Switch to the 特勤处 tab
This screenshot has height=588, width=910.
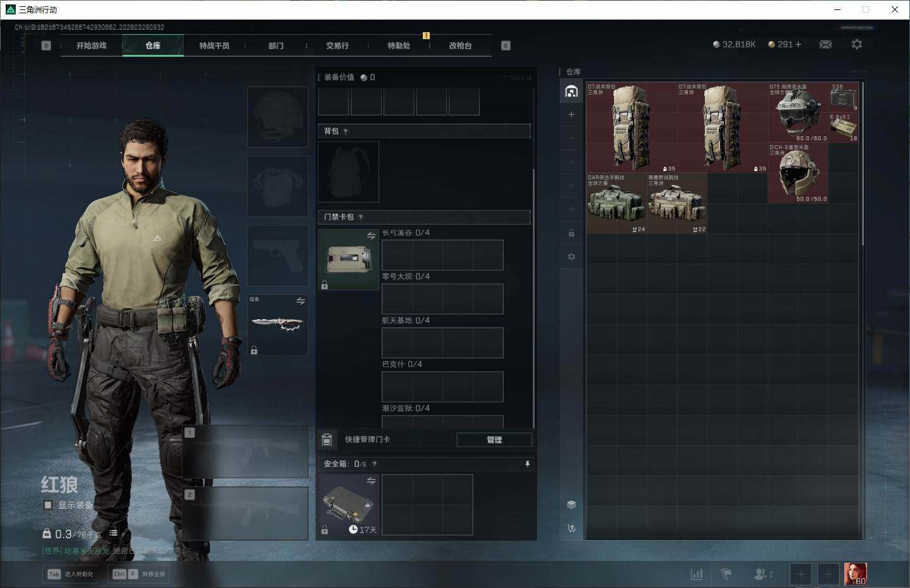[399, 45]
